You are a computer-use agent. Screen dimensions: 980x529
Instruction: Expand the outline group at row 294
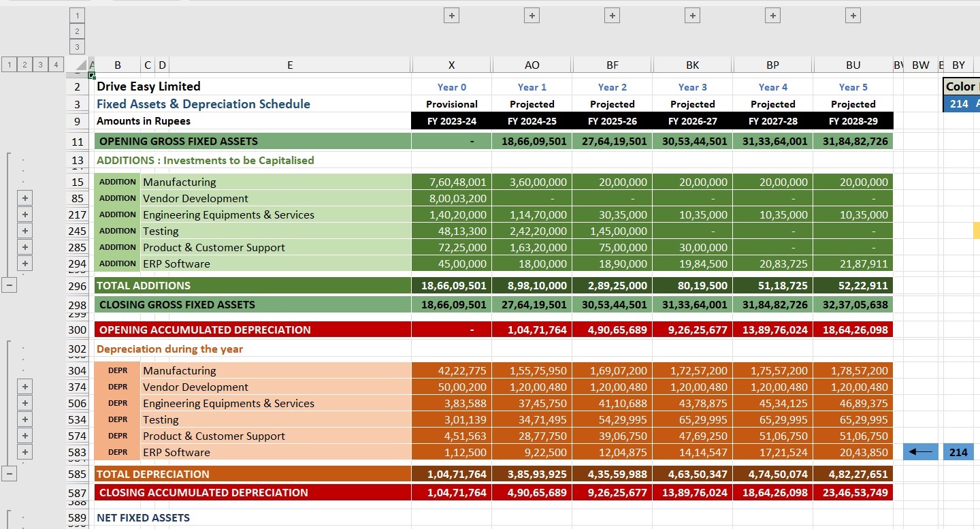(25, 263)
